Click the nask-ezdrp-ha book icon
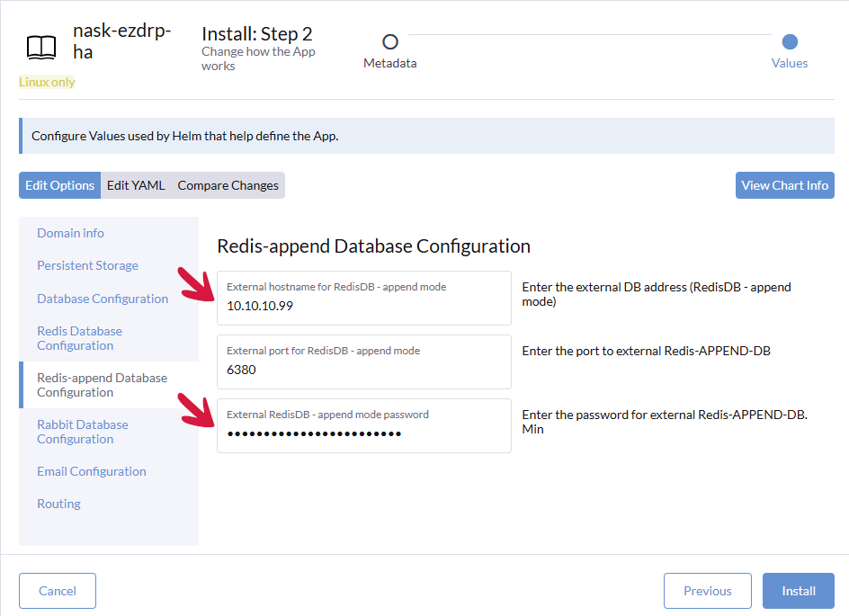 pyautogui.click(x=40, y=46)
